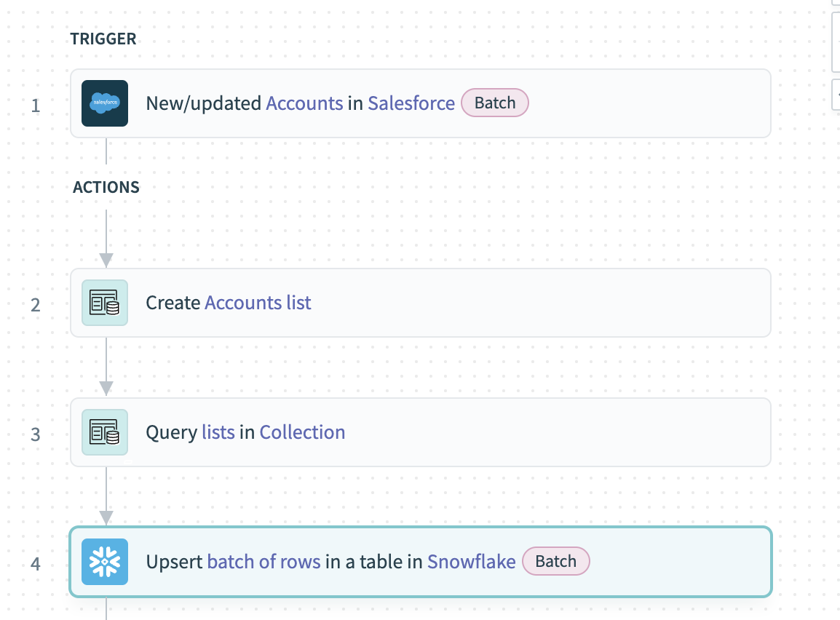The image size is (840, 620).
Task: Select the ACTIONS section label
Action: [x=106, y=187]
